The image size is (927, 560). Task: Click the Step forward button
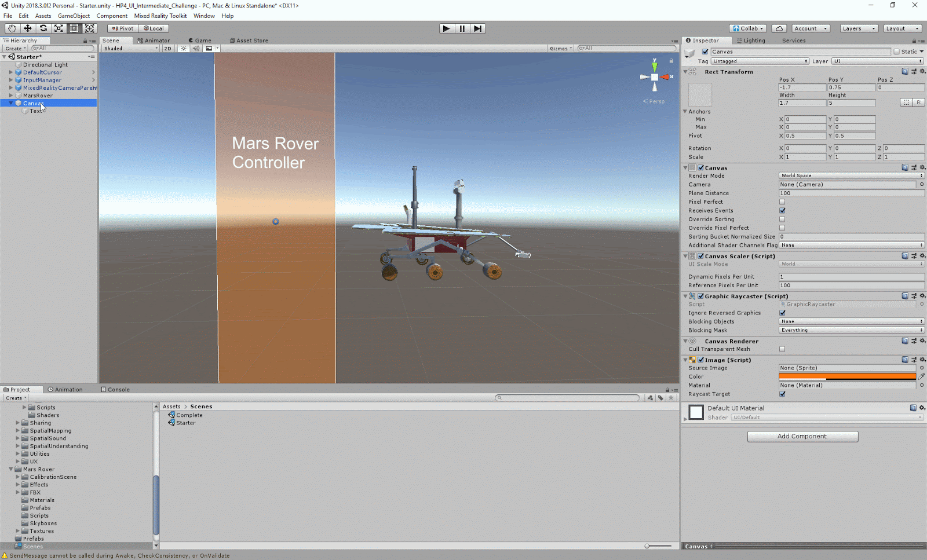pyautogui.click(x=477, y=28)
